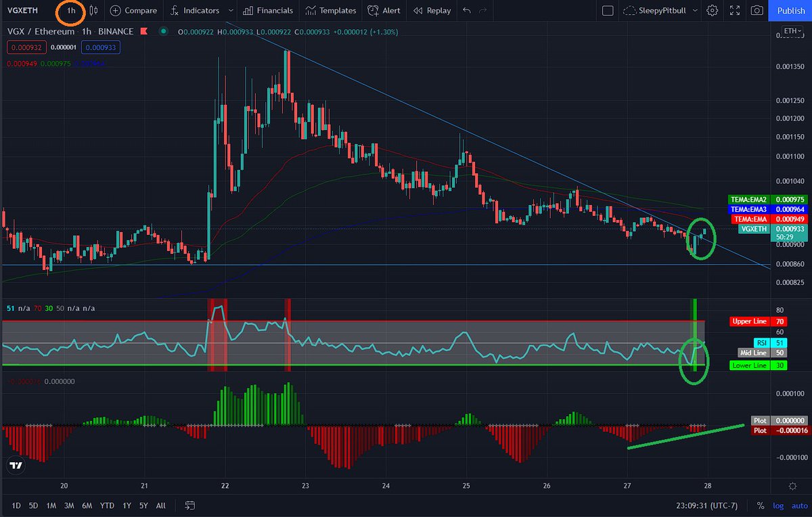Set range to All
This screenshot has height=517, width=812.
160,505
